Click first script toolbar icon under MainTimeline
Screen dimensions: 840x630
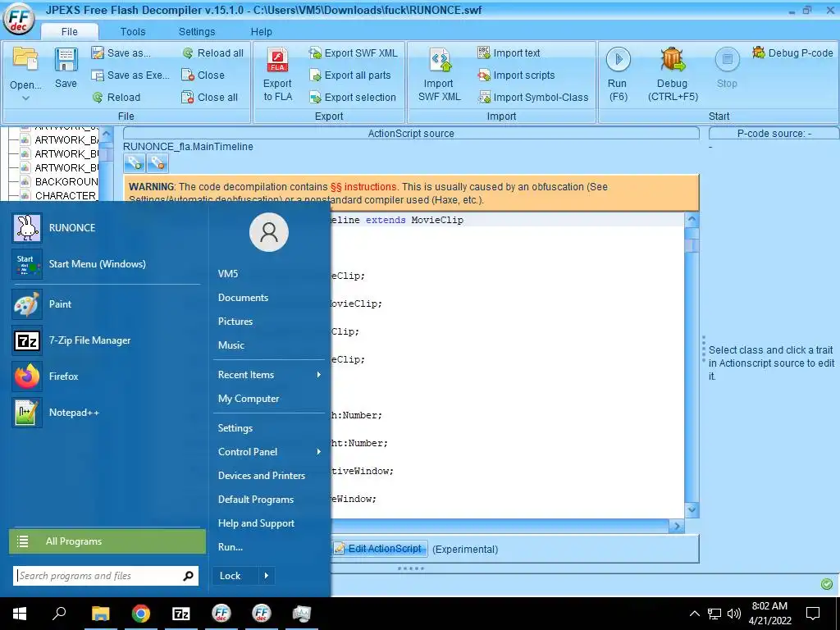tap(135, 163)
